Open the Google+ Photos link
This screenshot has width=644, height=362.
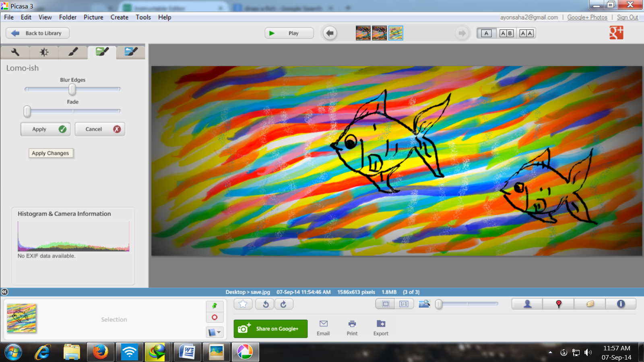tap(587, 17)
